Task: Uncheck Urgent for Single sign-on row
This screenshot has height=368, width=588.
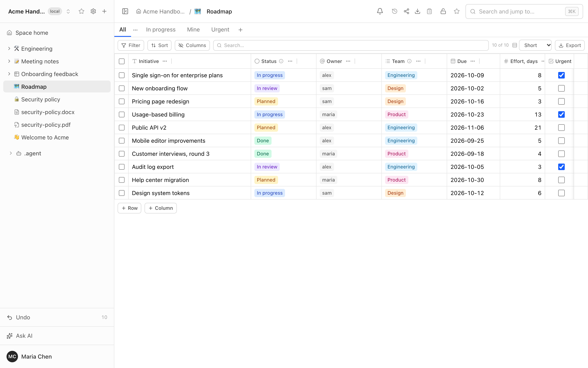Action: [561, 75]
